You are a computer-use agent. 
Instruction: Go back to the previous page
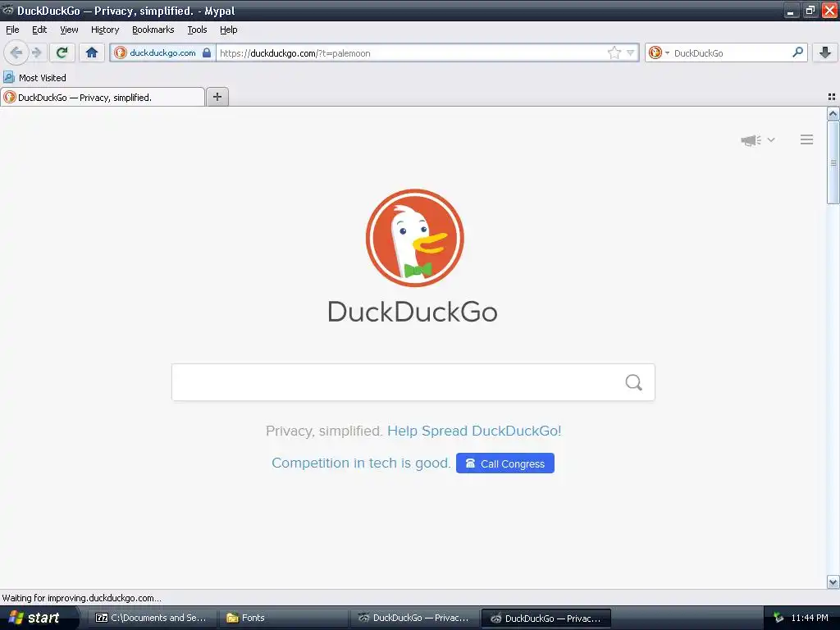16,52
